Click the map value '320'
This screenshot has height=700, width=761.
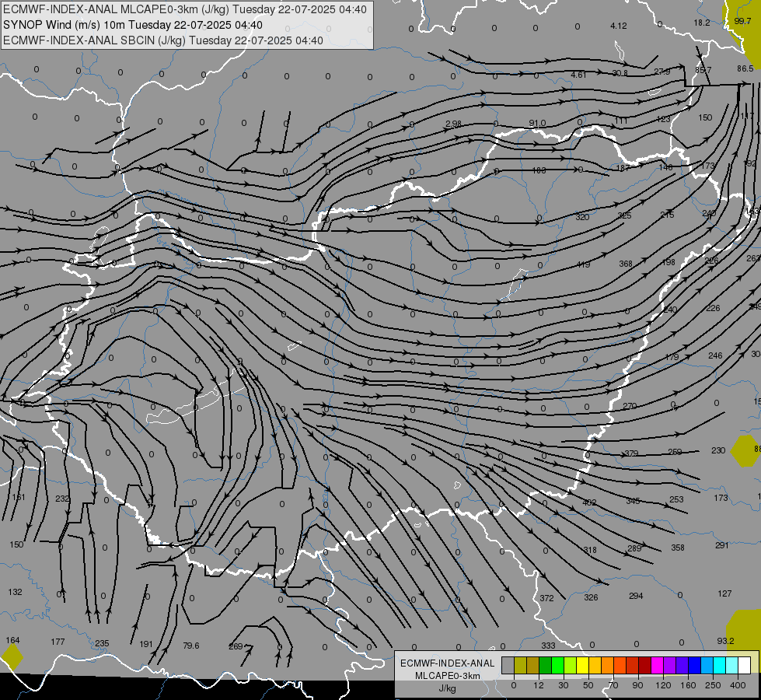(x=582, y=217)
